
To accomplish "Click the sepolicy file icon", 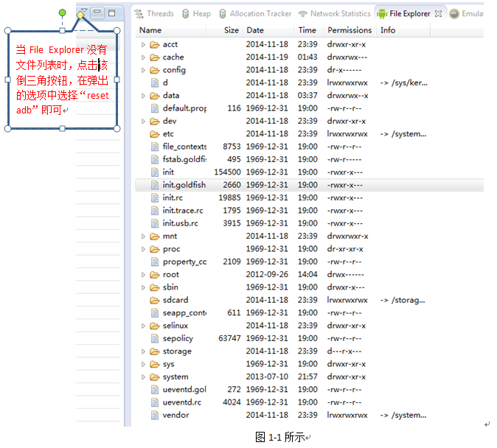I will coord(155,339).
